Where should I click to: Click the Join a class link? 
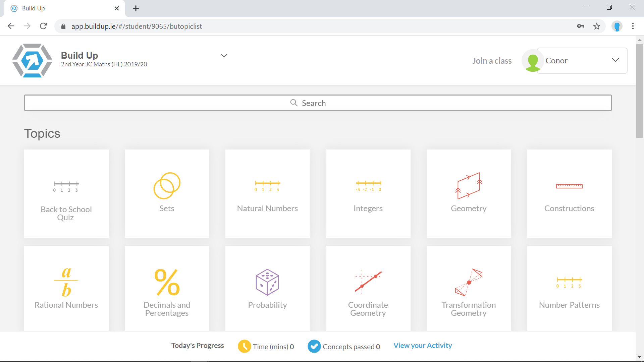492,61
